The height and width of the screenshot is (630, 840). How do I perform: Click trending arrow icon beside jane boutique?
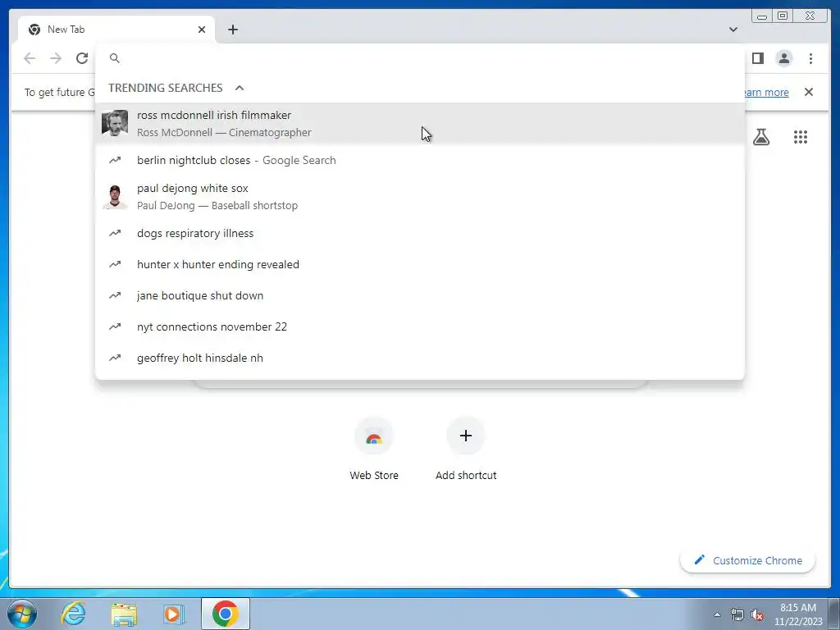(x=115, y=295)
